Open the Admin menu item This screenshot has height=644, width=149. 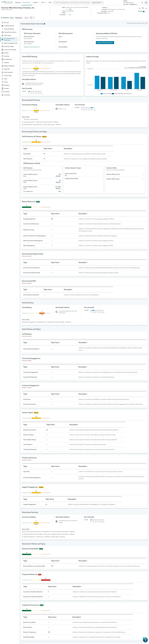[50, 3]
